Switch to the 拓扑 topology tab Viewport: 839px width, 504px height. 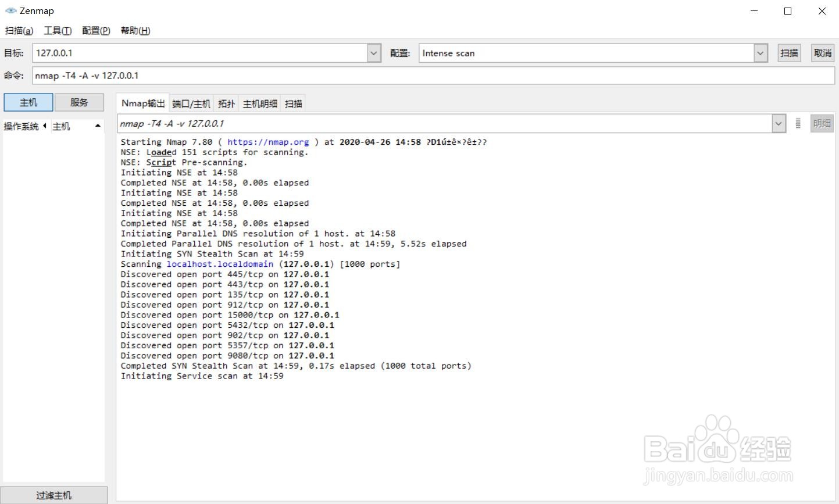(x=226, y=103)
